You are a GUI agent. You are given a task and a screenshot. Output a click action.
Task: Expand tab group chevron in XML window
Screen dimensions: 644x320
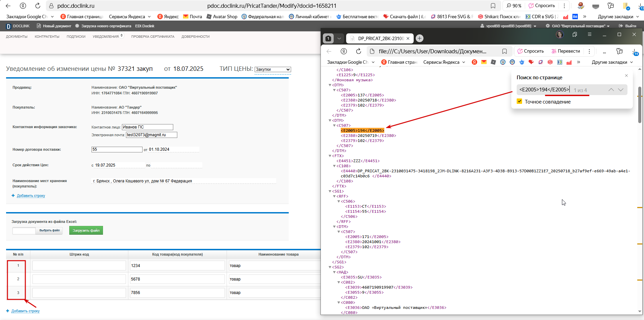click(339, 38)
